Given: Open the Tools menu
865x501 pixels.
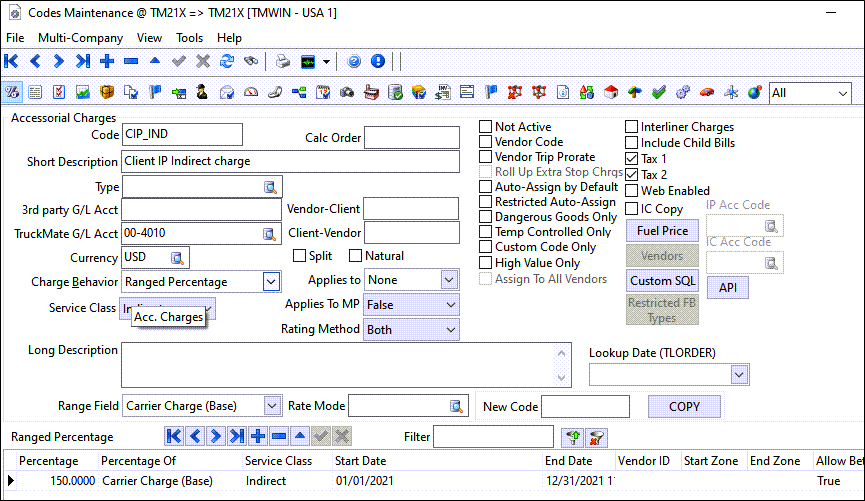Looking at the screenshot, I should click(189, 37).
